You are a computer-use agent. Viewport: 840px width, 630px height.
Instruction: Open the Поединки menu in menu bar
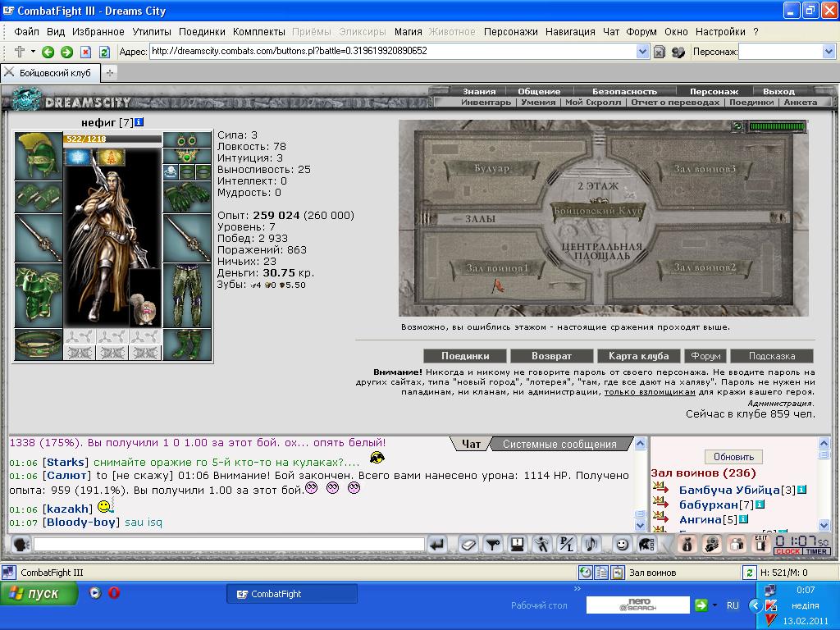202,32
